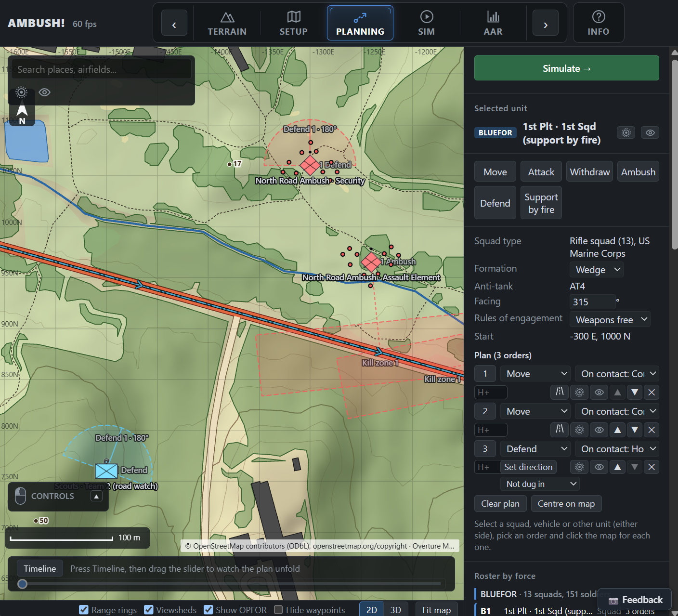Screen dimensions: 678x616
Task: Advance to next step with right chevron
Action: coord(546,23)
